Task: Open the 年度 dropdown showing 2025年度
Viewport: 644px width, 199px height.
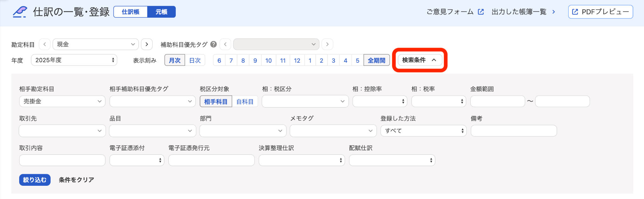Action: (x=74, y=60)
